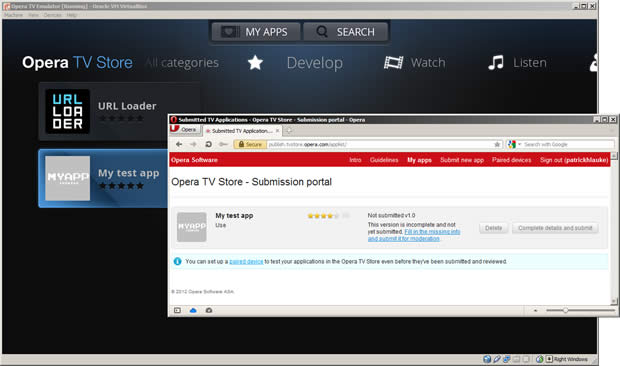Click Opera page scrollbar up arrow

[x=614, y=156]
